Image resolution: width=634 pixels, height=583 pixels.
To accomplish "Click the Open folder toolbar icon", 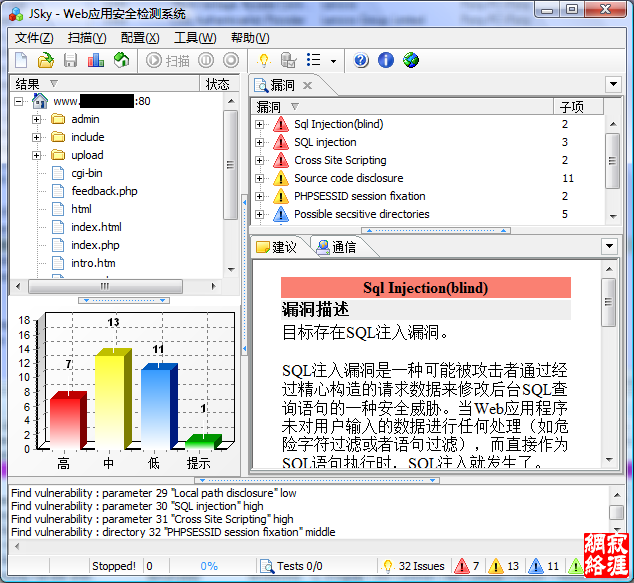I will [45, 61].
